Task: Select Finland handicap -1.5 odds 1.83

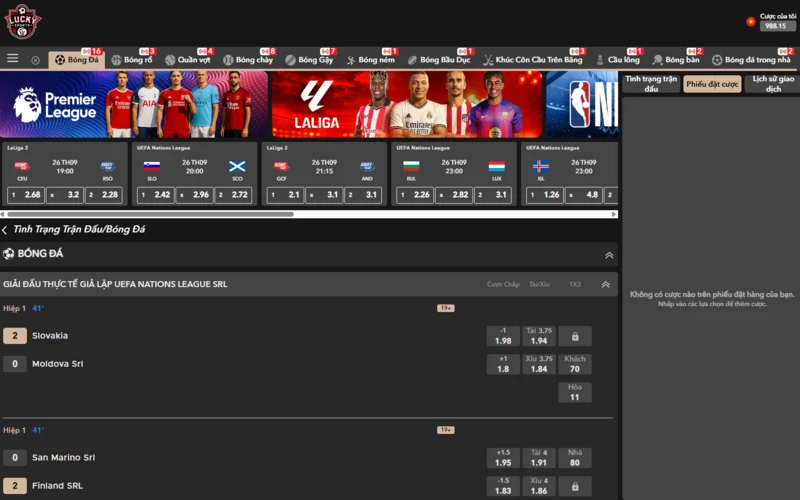Action: (503, 486)
